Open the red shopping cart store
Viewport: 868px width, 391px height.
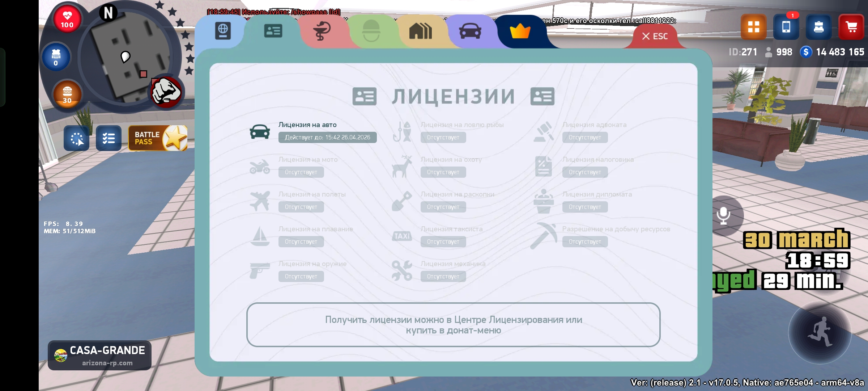pyautogui.click(x=851, y=27)
